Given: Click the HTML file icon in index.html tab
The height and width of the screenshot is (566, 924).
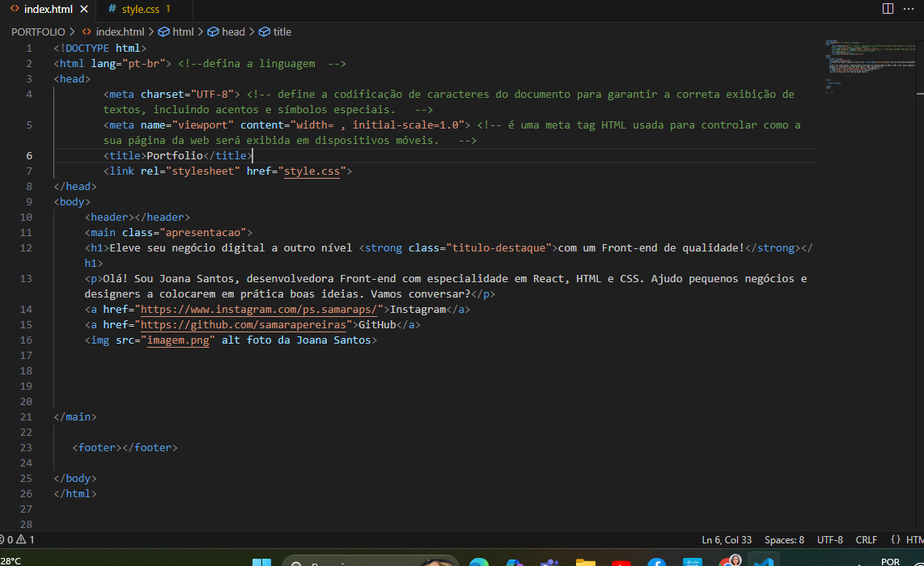Looking at the screenshot, I should pos(15,9).
